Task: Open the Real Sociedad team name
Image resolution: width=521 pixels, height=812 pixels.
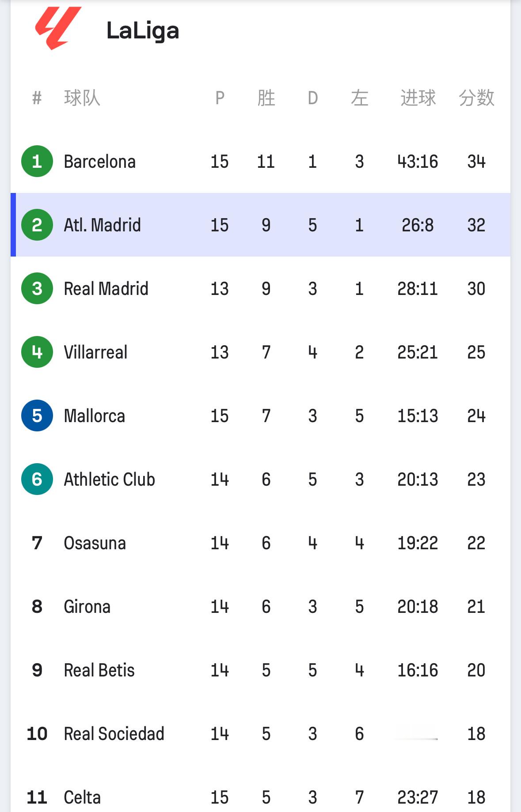Action: [114, 734]
